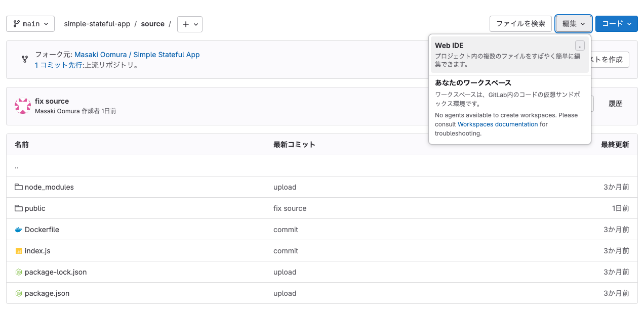The height and width of the screenshot is (312, 644).
Task: Click the 最終更新 column header
Action: 615,145
